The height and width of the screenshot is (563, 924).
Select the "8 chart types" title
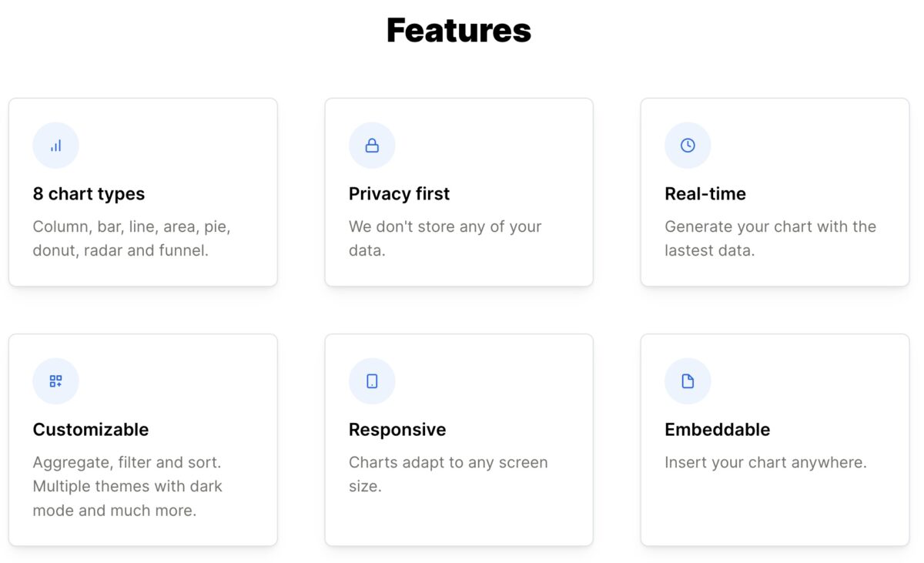[x=89, y=194]
